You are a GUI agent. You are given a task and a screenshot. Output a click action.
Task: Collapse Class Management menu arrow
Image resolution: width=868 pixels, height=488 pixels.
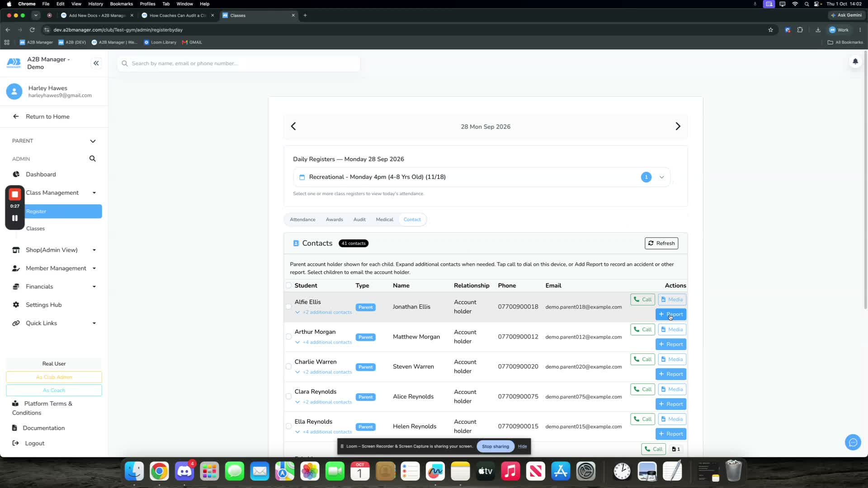(x=94, y=193)
